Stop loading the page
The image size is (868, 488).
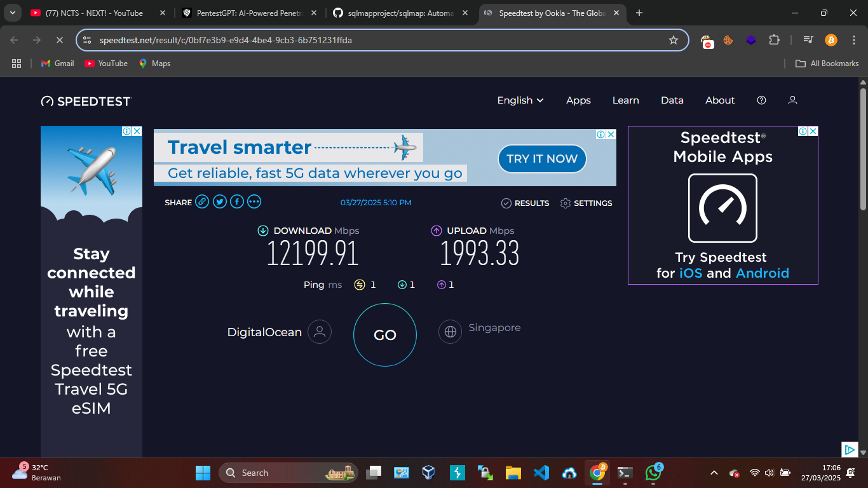click(x=59, y=40)
